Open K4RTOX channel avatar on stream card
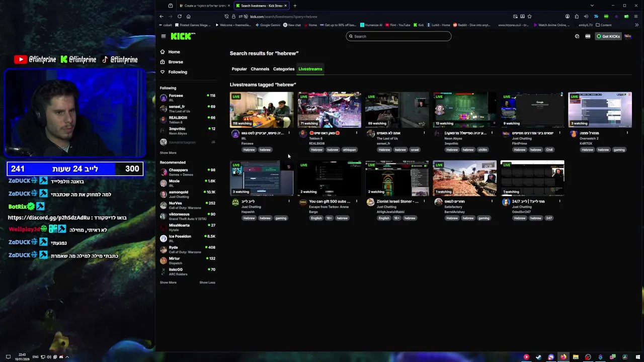644x362 pixels. 574,134
